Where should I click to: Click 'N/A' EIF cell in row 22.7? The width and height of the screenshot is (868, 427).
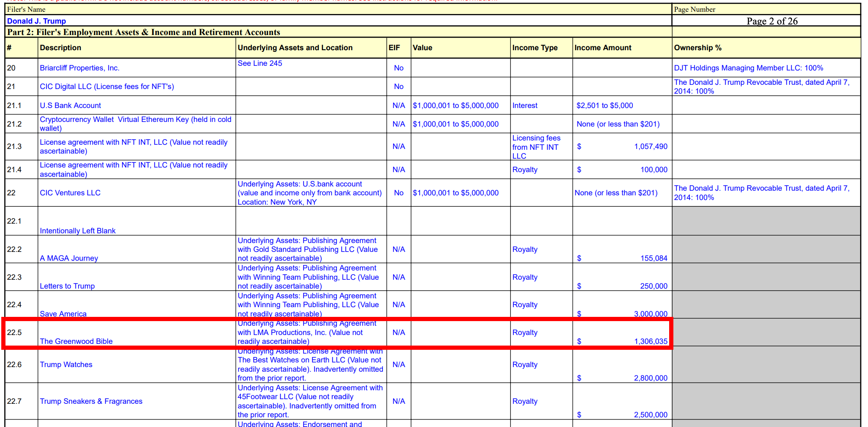click(x=399, y=401)
